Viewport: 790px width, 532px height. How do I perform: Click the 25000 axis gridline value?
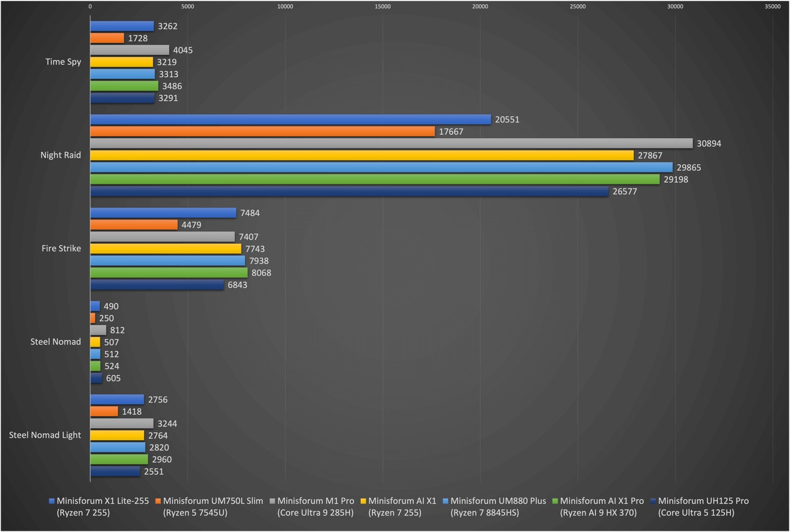click(577, 6)
